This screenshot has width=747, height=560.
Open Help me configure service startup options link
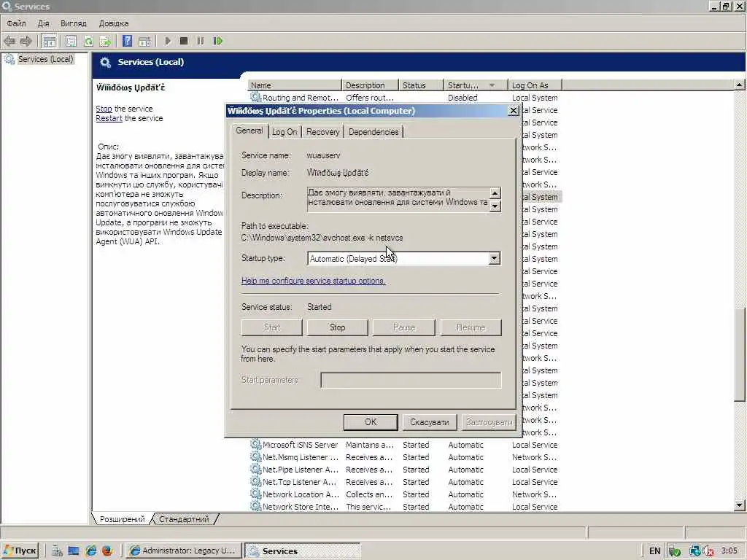[x=314, y=281]
